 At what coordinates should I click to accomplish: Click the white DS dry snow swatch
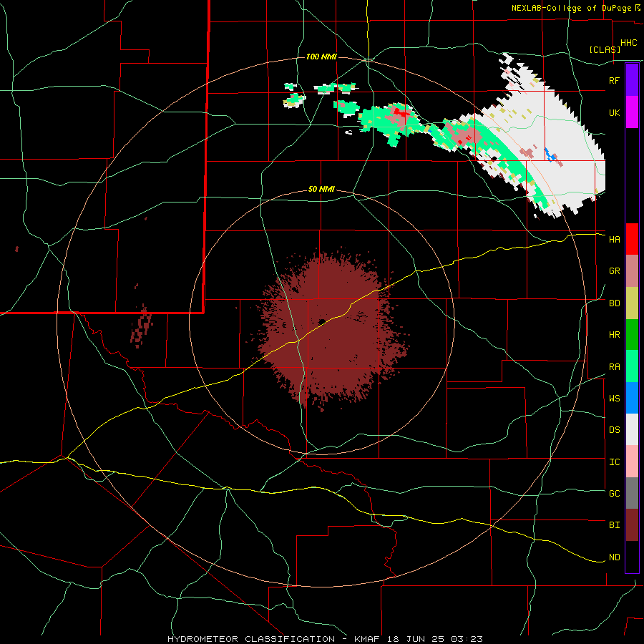[x=632, y=430]
